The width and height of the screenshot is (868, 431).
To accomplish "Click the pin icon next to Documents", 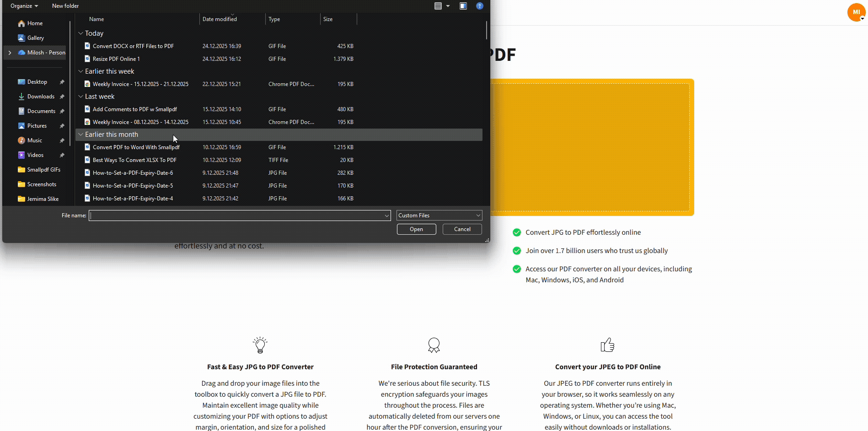I will click(62, 111).
